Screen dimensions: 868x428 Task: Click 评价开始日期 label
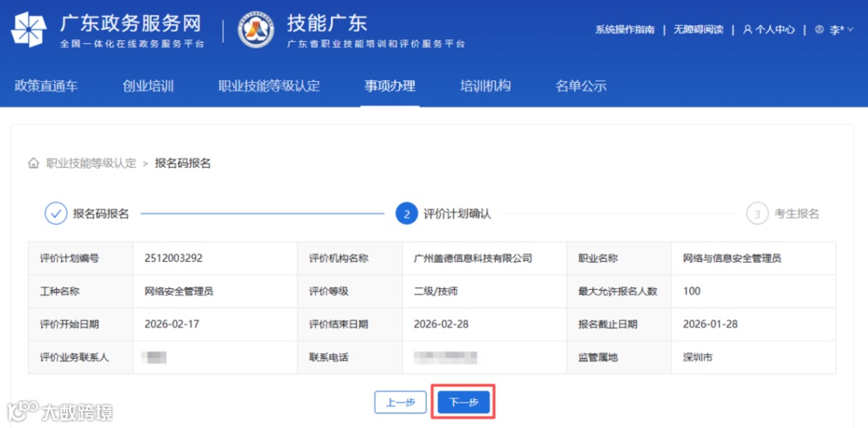(70, 324)
